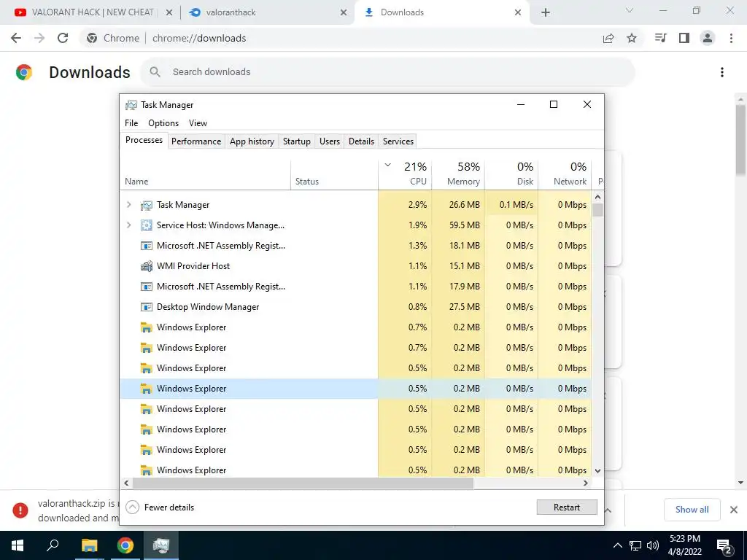
Task: Click the Chrome logo beside Downloads heading
Action: 24,72
